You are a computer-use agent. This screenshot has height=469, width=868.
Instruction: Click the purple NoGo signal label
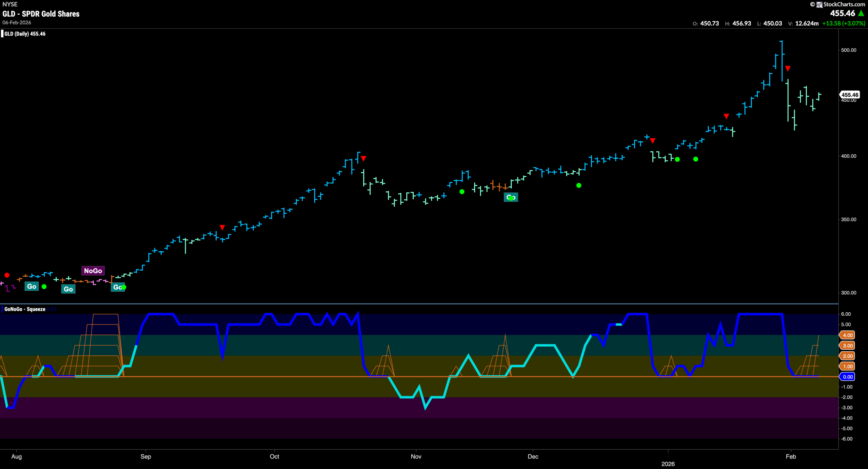(x=93, y=271)
